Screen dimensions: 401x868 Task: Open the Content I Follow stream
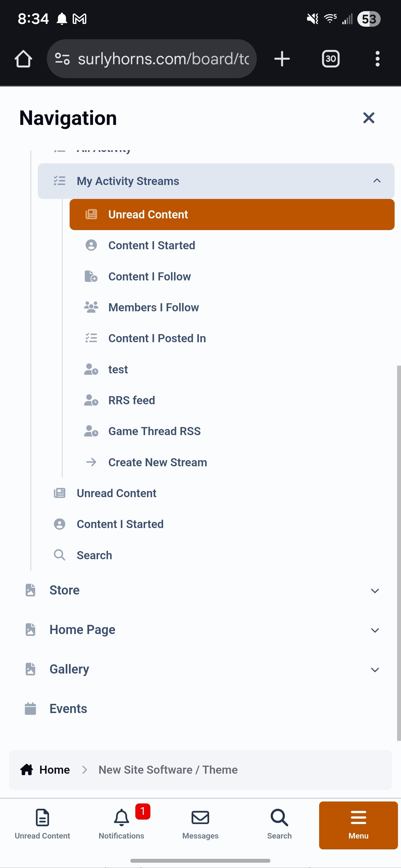(x=150, y=277)
